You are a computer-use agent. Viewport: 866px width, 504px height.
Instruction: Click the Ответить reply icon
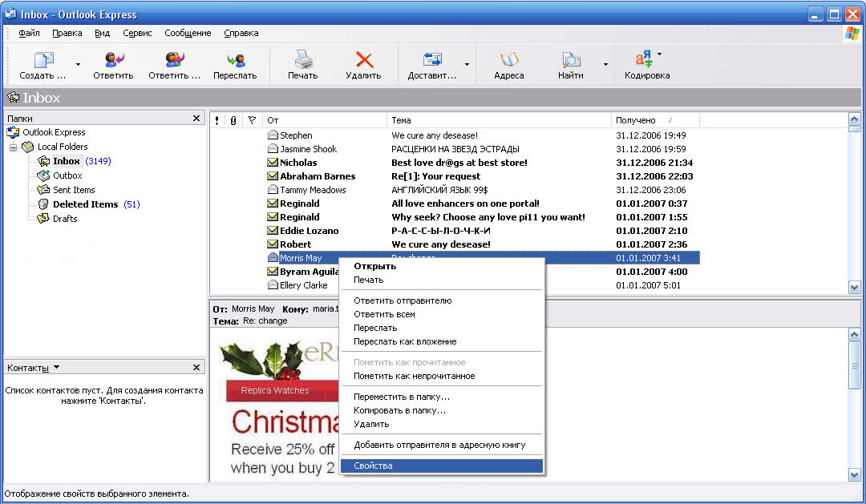coord(113,60)
